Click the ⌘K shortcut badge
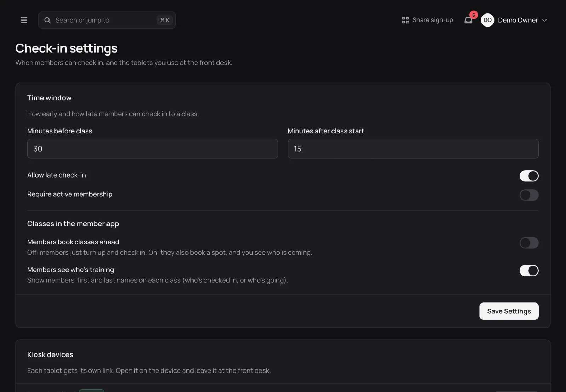Image resolution: width=566 pixels, height=392 pixels. 164,20
